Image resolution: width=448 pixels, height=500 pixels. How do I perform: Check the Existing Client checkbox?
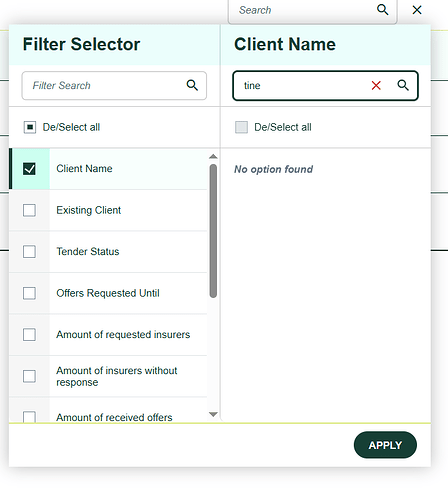29,210
